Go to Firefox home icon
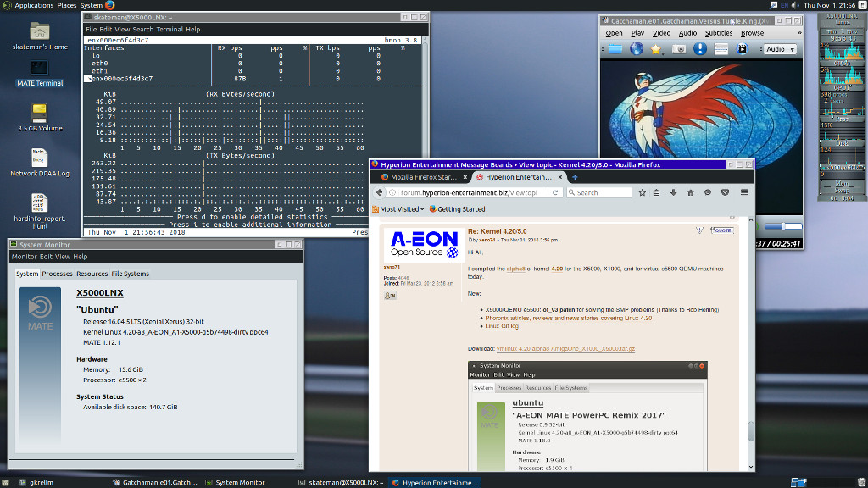 pyautogui.click(x=690, y=192)
